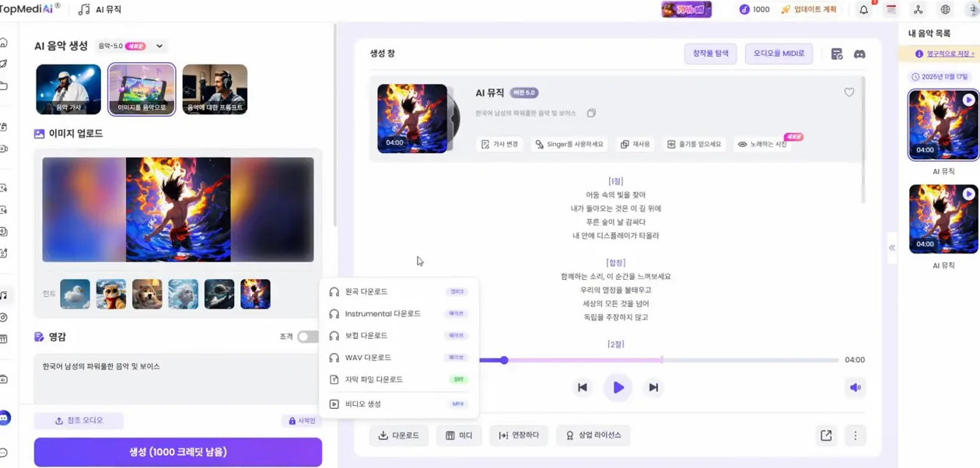Open the music model 음악-5.0 dropdown
This screenshot has width=980, height=468.
point(131,46)
